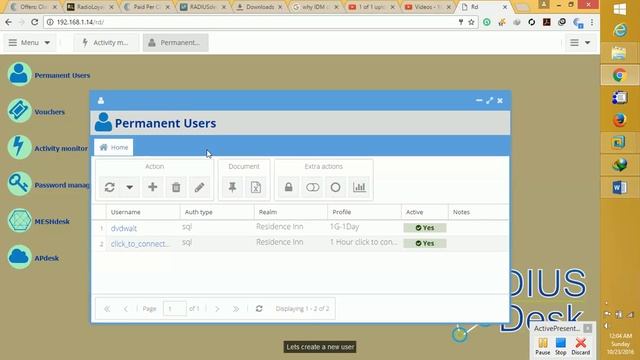Image resolution: width=640 pixels, height=360 pixels.
Task: Open Chrome three-dot menu
Action: 592,22
